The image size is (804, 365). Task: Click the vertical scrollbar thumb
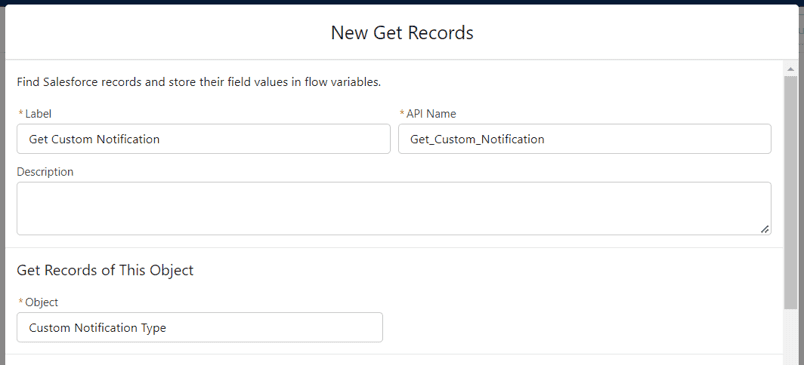(x=791, y=192)
